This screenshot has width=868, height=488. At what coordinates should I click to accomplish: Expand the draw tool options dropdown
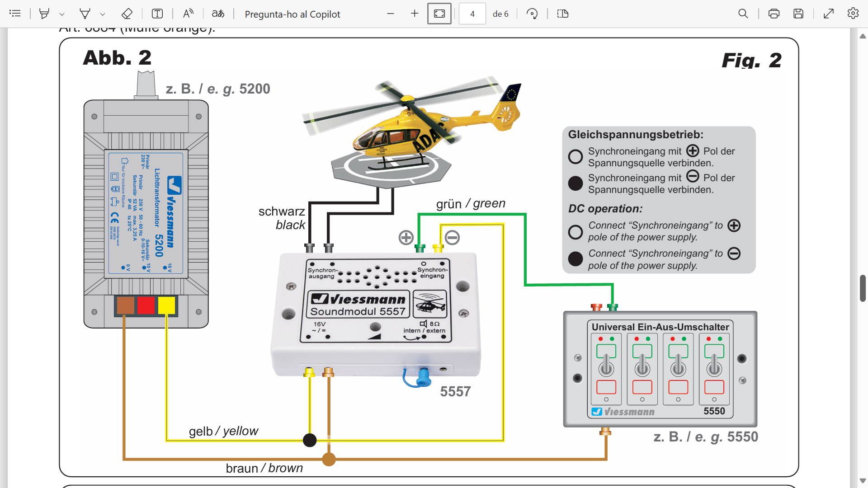pyautogui.click(x=103, y=14)
